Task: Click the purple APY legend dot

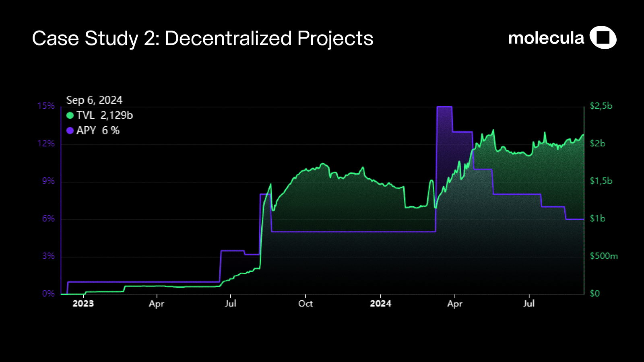Action: 70,130
